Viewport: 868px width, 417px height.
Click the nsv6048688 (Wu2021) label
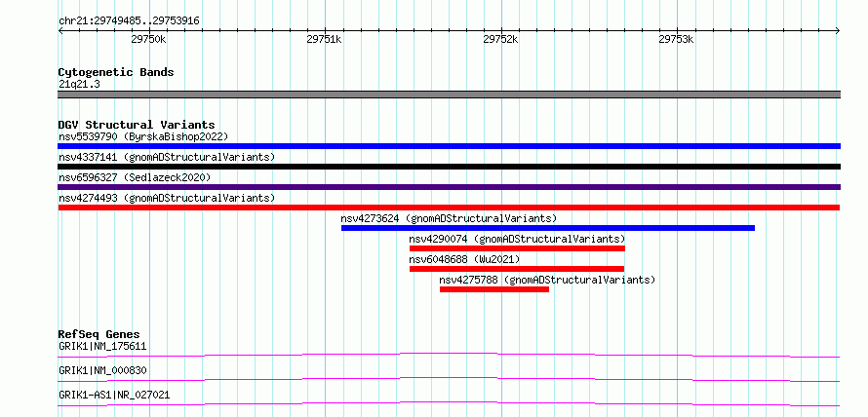pyautogui.click(x=464, y=259)
